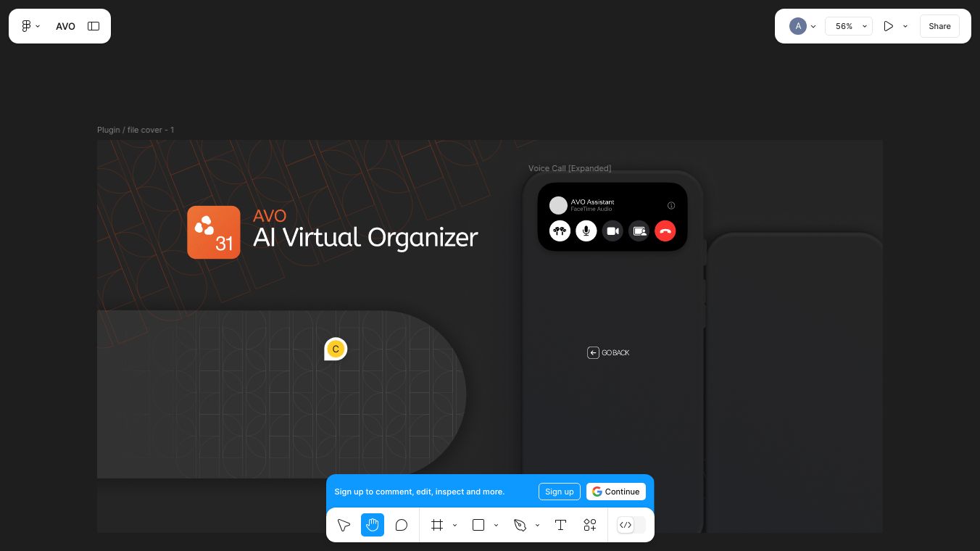The image size is (980, 551).
Task: Click the user avatar A
Action: coord(798,26)
